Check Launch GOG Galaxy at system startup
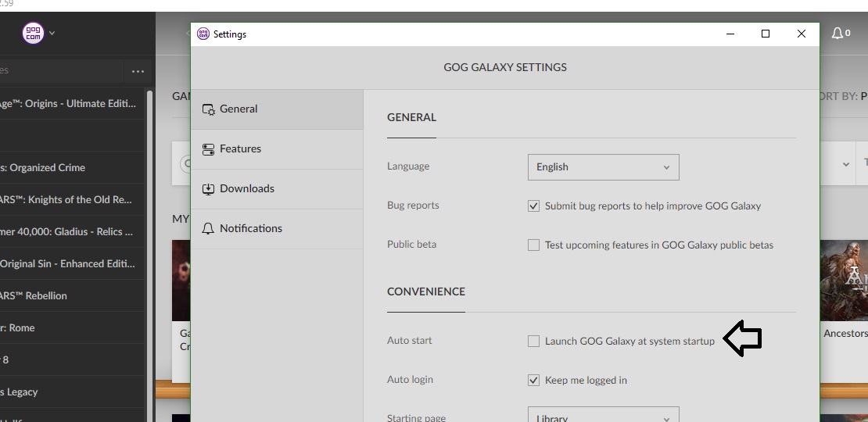This screenshot has height=422, width=868. click(x=533, y=342)
